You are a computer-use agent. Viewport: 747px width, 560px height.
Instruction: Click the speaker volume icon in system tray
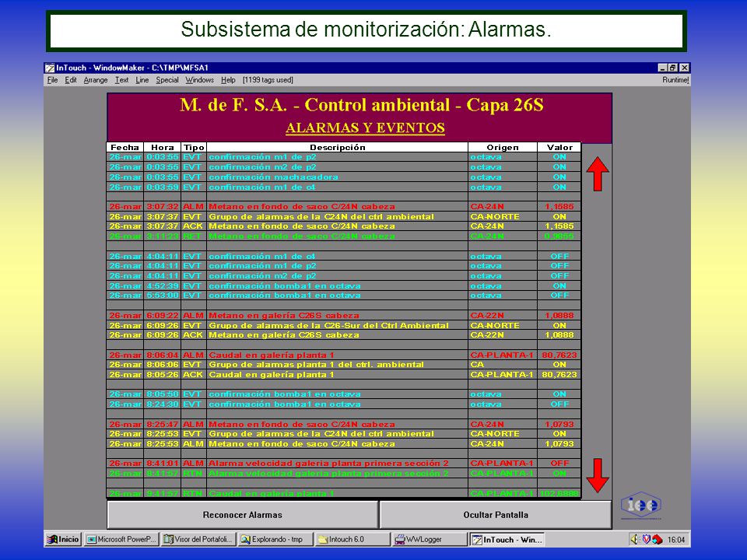click(634, 539)
